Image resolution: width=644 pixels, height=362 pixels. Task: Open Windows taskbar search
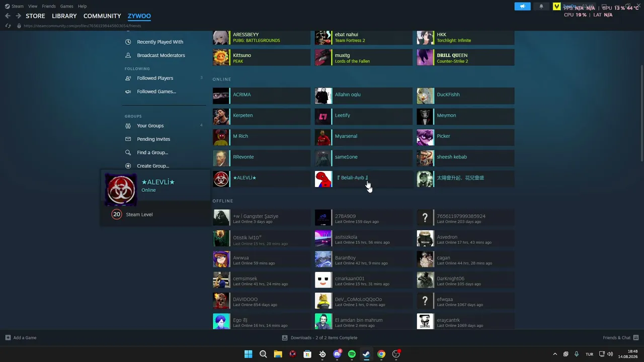click(263, 354)
